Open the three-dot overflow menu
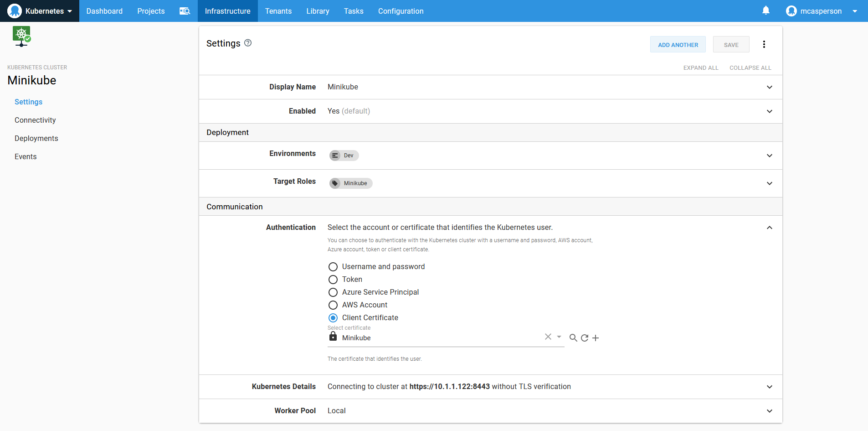The image size is (868, 431). pyautogui.click(x=764, y=44)
